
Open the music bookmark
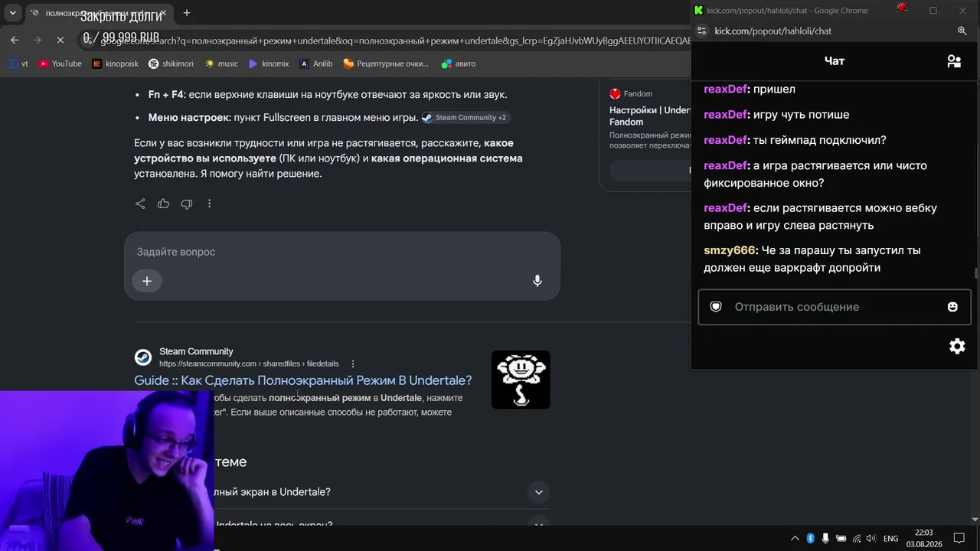click(220, 64)
